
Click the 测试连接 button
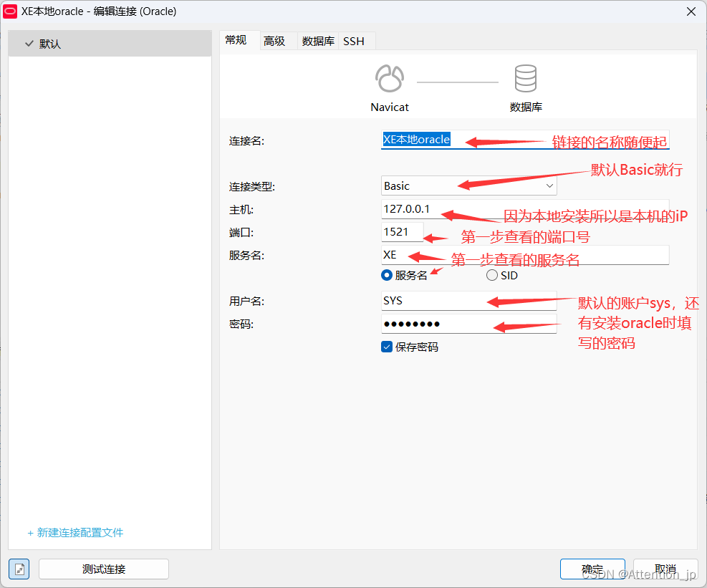pos(103,569)
